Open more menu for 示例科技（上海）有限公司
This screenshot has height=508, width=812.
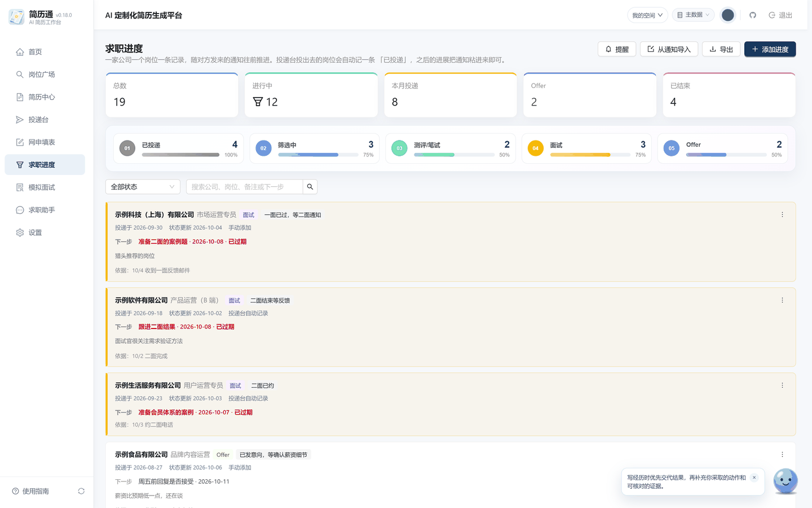[782, 214]
